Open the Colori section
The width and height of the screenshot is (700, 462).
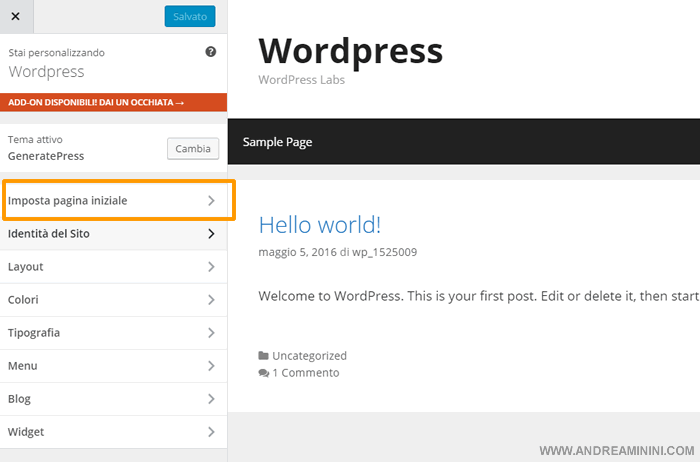coord(113,300)
